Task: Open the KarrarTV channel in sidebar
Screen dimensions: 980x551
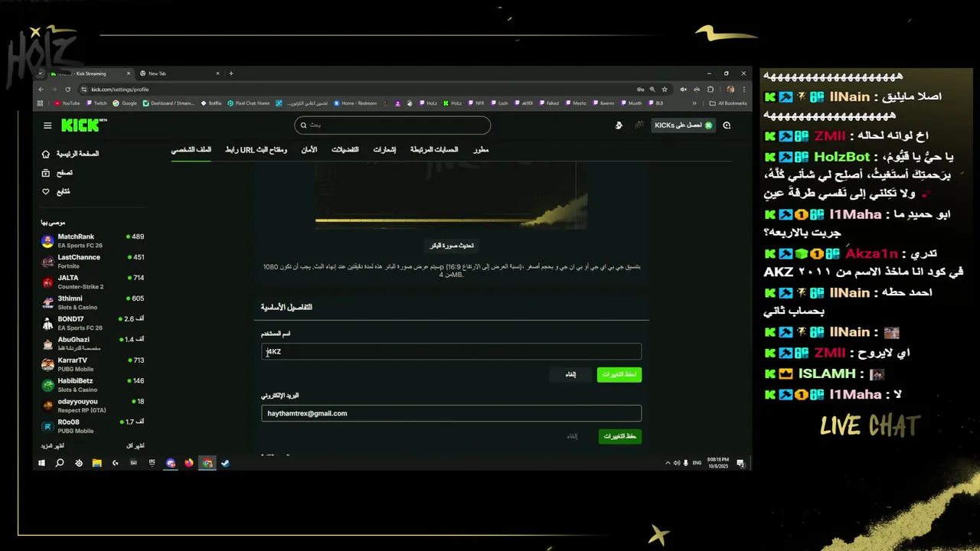Action: point(93,364)
